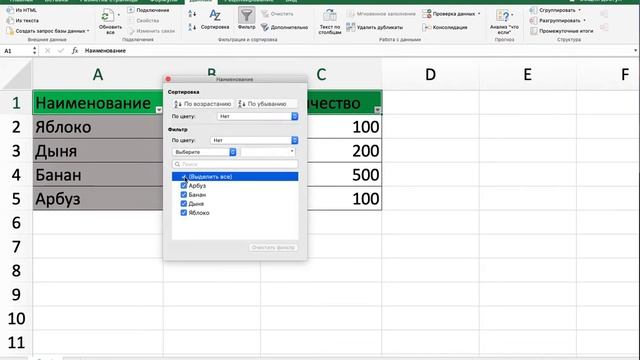The height and width of the screenshot is (360, 640).
Task: Open the Подключения connections item
Action: click(149, 10)
